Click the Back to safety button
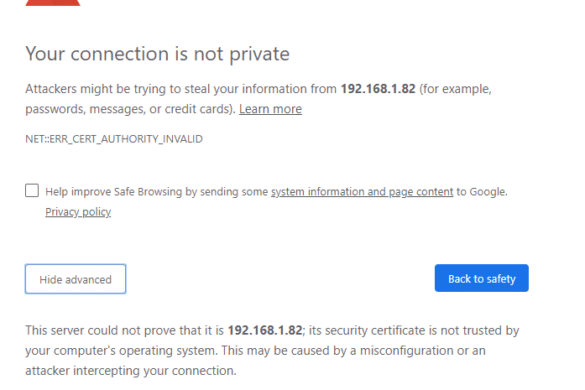The image size is (585, 390). 481,278
